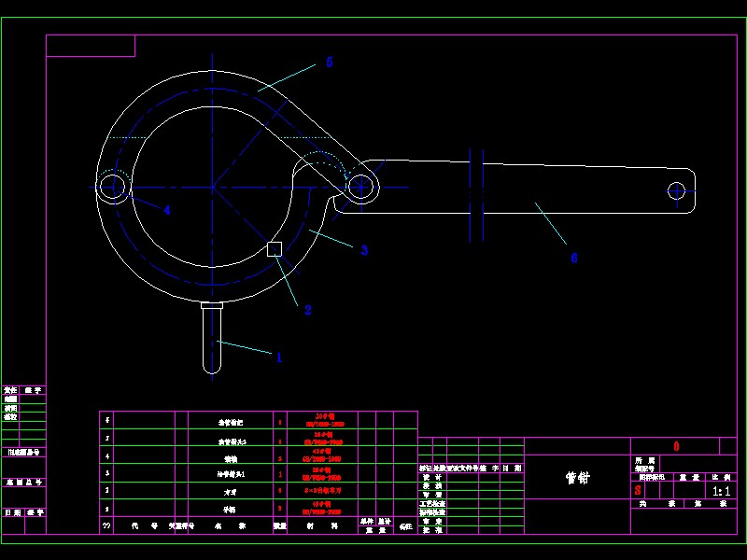Click part balloon number 1
The height and width of the screenshot is (560, 747).
[279, 357]
